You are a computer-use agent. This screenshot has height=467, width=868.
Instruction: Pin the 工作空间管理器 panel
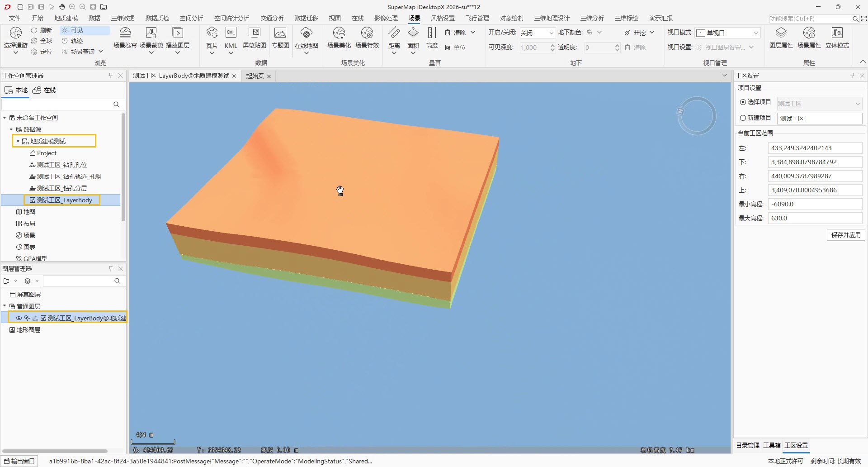pyautogui.click(x=111, y=76)
